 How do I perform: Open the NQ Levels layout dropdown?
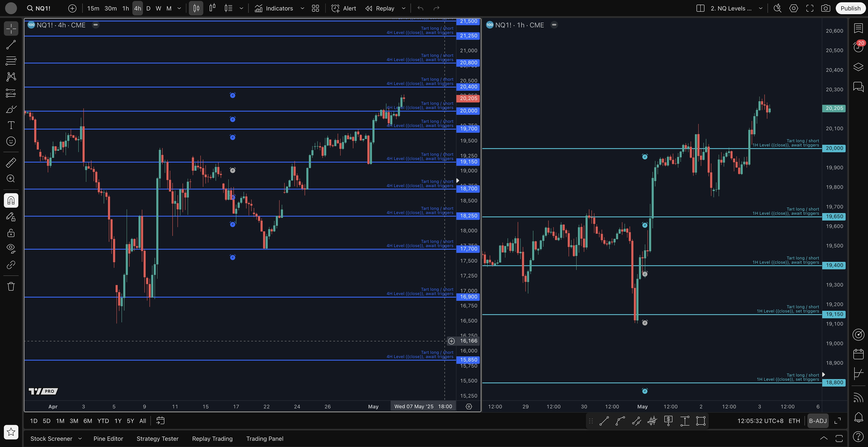point(760,8)
